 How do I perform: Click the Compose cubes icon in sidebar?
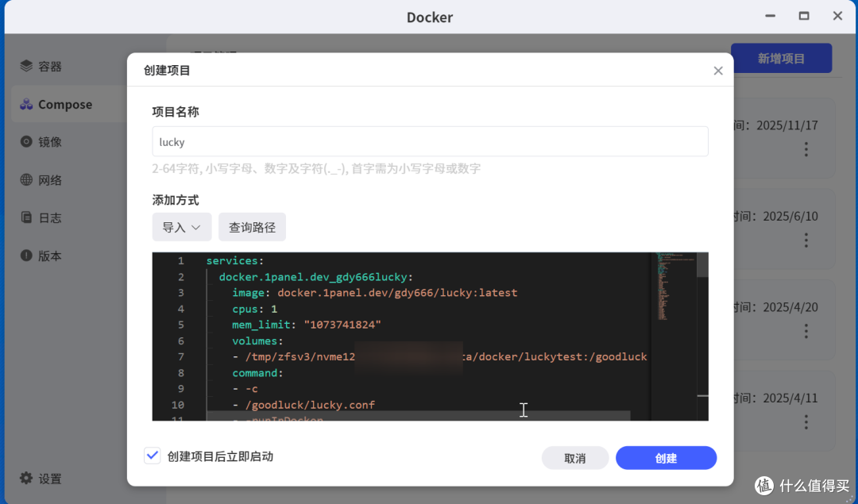click(26, 104)
